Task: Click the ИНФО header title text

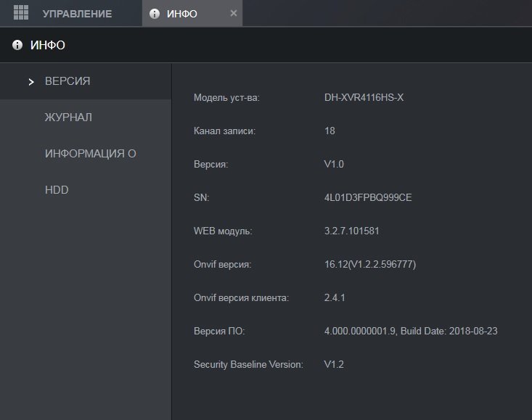Action: tap(48, 46)
